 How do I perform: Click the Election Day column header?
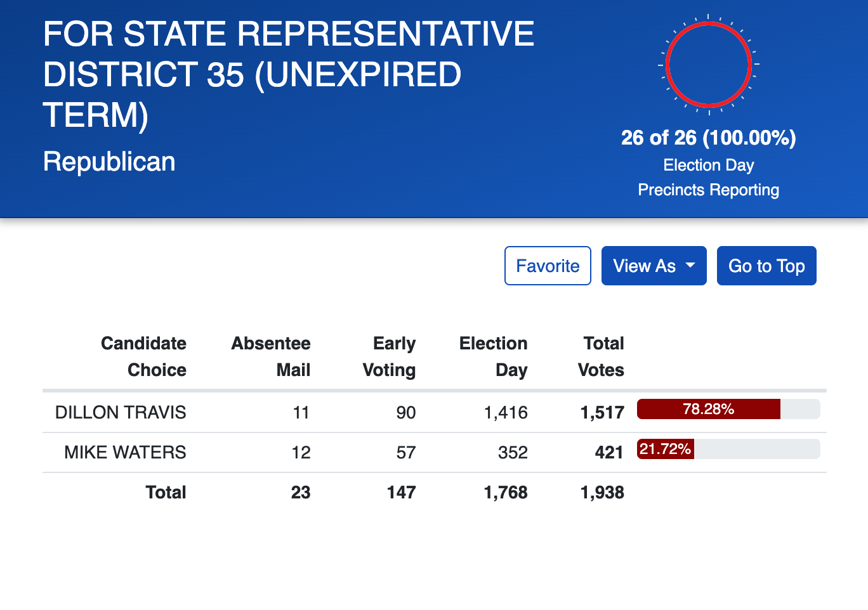pos(493,356)
